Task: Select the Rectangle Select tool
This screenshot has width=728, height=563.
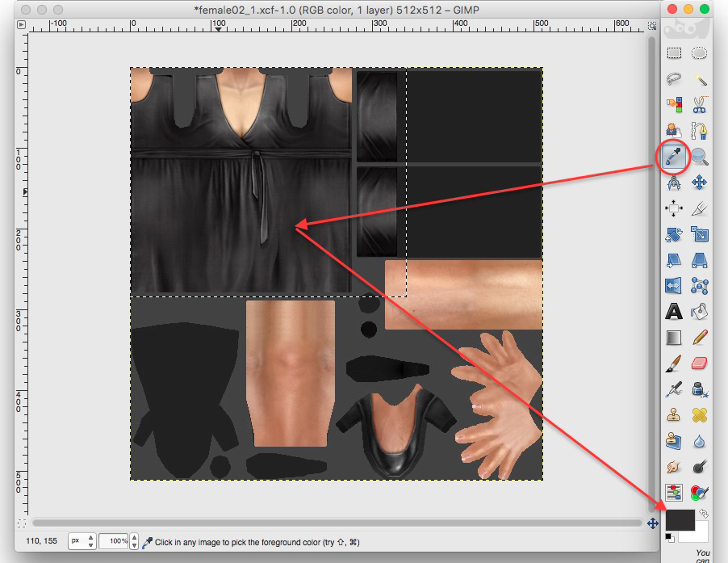Action: [674, 53]
